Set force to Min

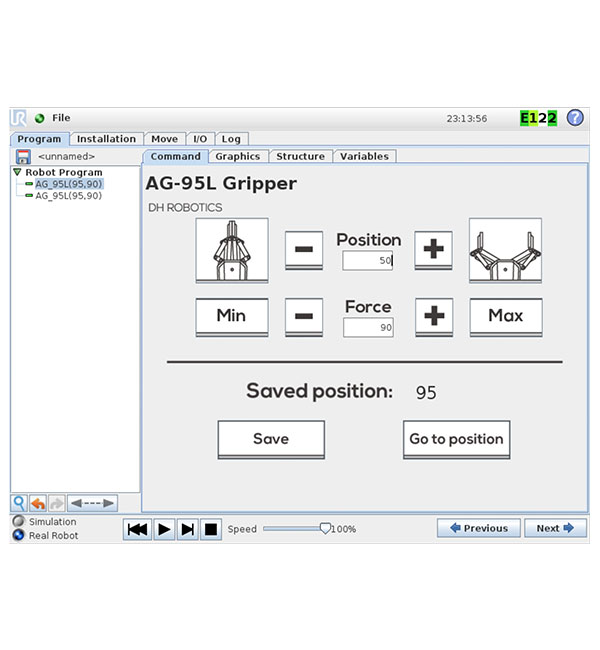click(x=232, y=317)
